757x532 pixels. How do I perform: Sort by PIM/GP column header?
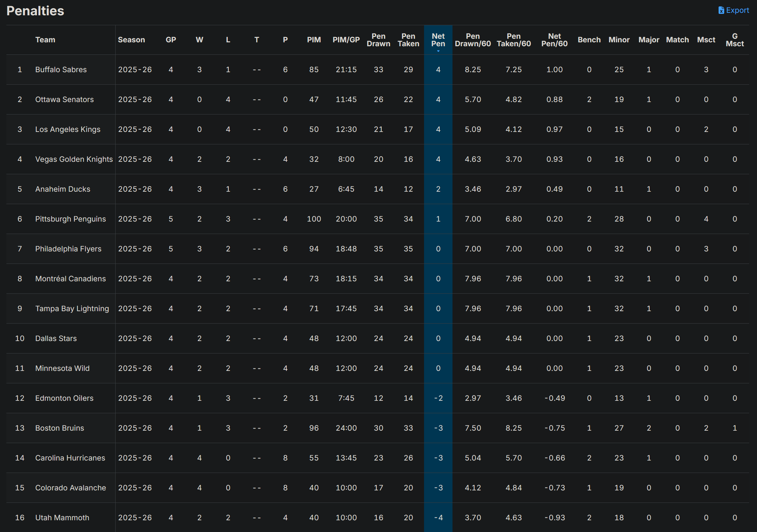pos(346,40)
